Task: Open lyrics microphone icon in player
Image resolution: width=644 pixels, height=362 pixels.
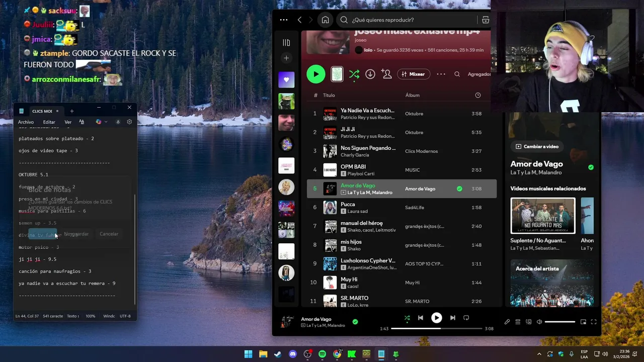Action: coord(507,322)
